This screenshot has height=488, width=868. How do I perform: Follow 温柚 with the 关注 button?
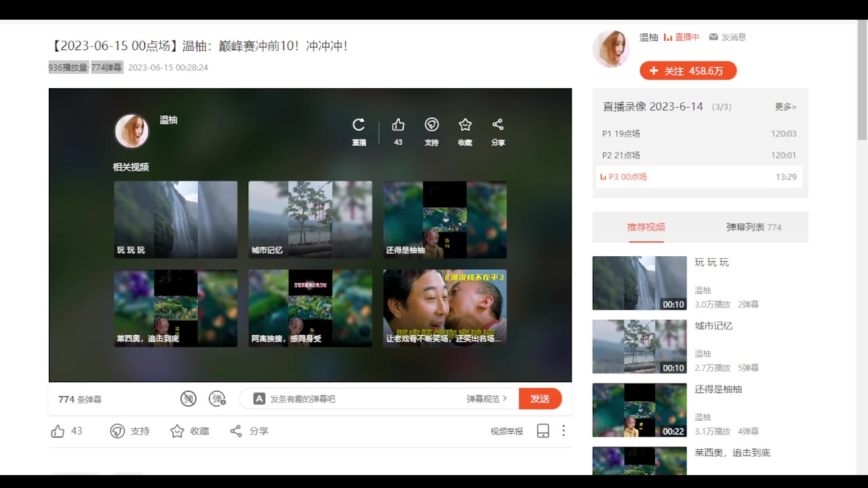pos(688,70)
